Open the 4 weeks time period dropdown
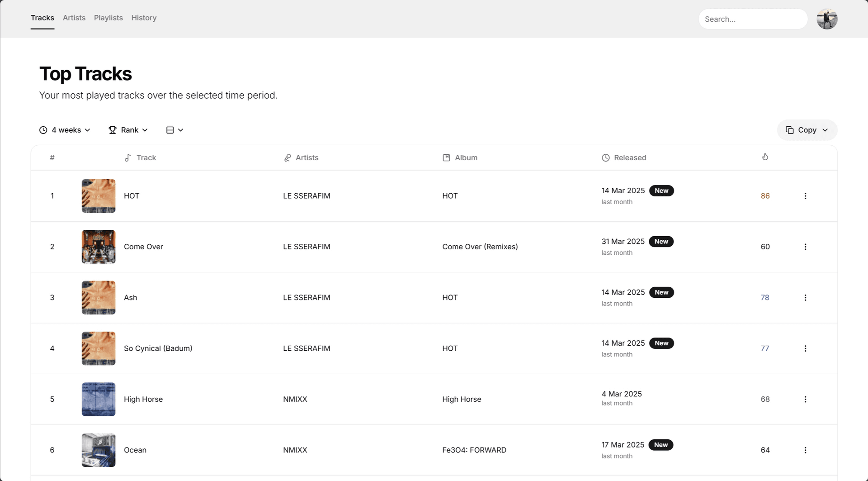868x481 pixels. coord(65,130)
